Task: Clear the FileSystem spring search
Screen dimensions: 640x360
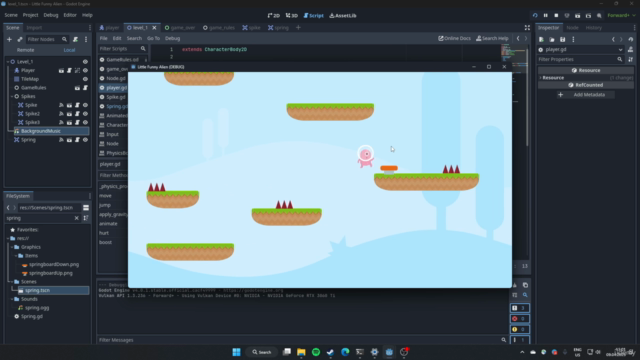Action: click(76, 218)
